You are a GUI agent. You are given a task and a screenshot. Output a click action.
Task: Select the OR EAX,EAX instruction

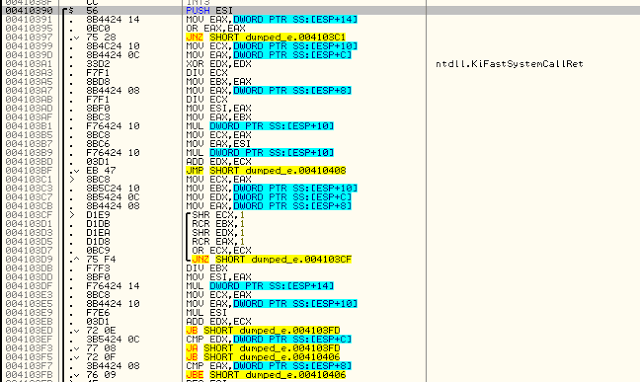coord(216,29)
